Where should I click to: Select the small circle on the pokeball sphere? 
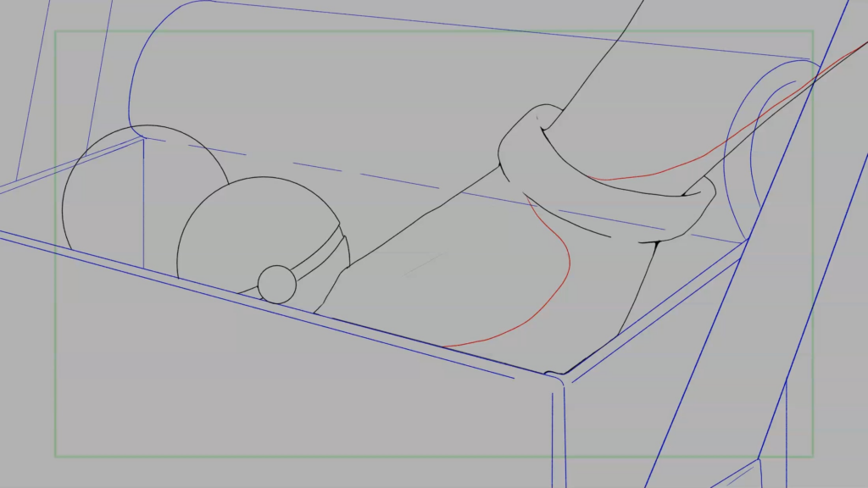coord(278,283)
